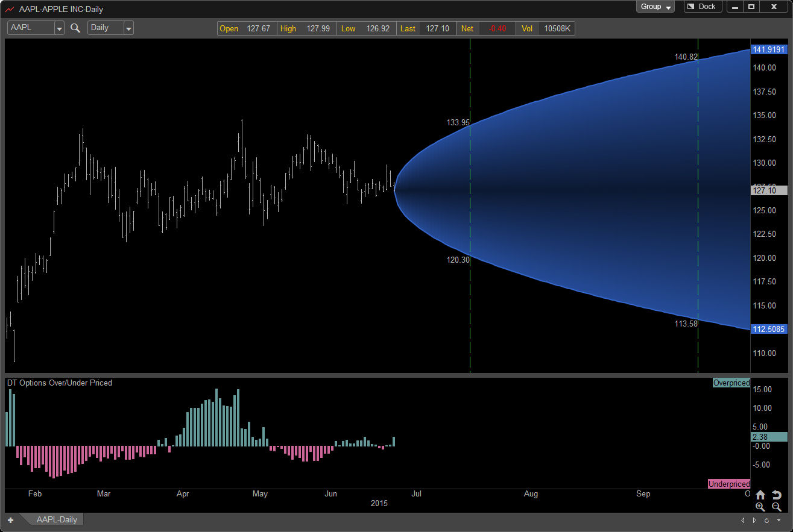Click the 110.00 price axis label
Screen dimensions: 793x532
763,354
